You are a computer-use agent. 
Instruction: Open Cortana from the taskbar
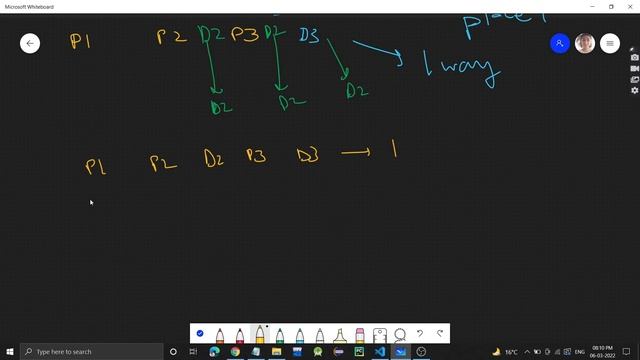coord(173,351)
